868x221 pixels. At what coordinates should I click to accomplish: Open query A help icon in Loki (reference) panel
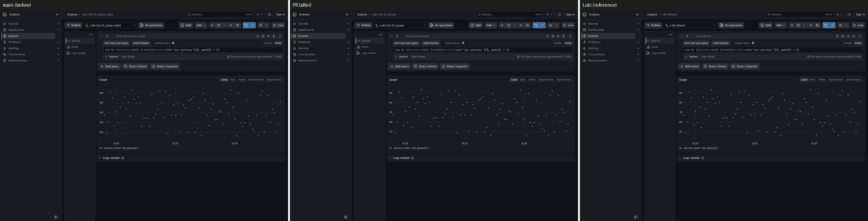(837, 36)
